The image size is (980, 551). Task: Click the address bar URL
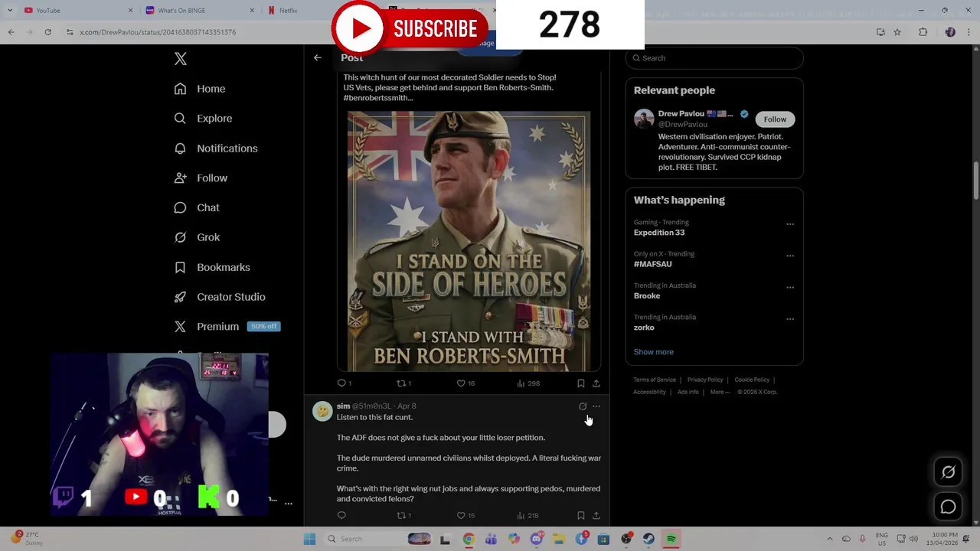click(x=158, y=32)
